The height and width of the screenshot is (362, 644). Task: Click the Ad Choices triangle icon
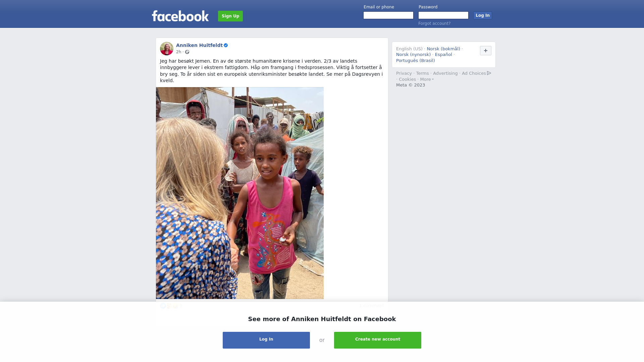click(x=489, y=73)
